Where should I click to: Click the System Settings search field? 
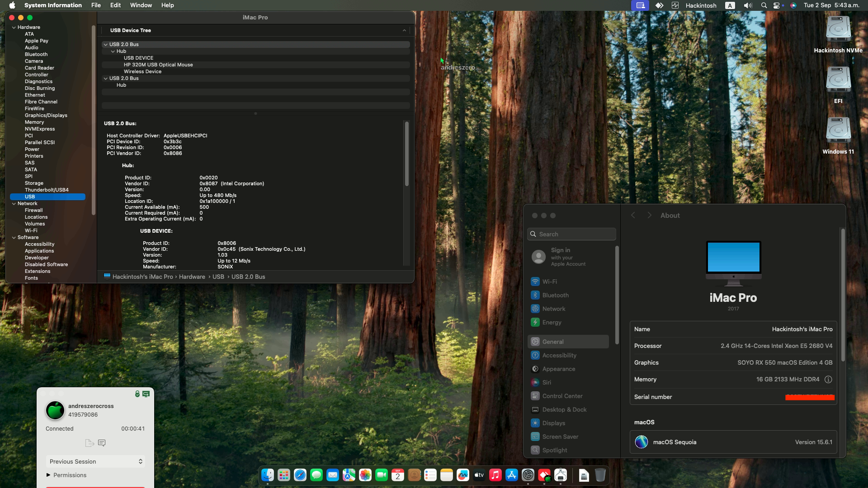point(571,234)
